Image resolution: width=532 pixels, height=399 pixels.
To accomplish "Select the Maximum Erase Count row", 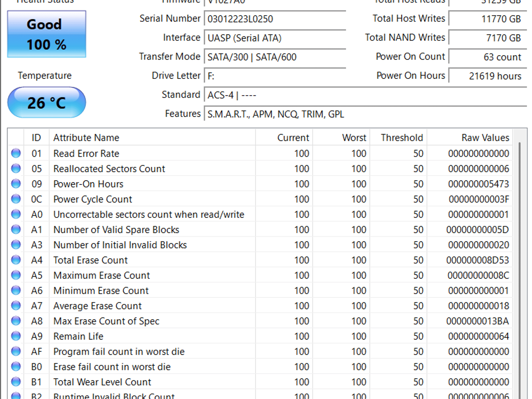I will coord(260,275).
